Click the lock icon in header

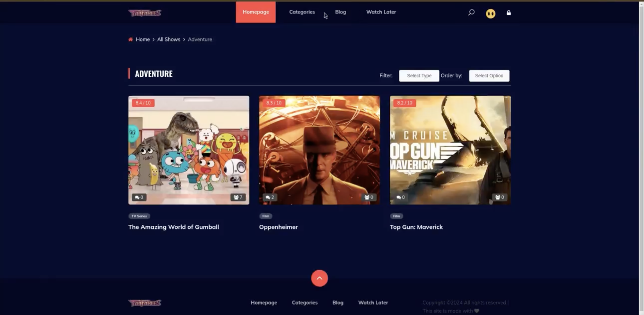point(508,13)
